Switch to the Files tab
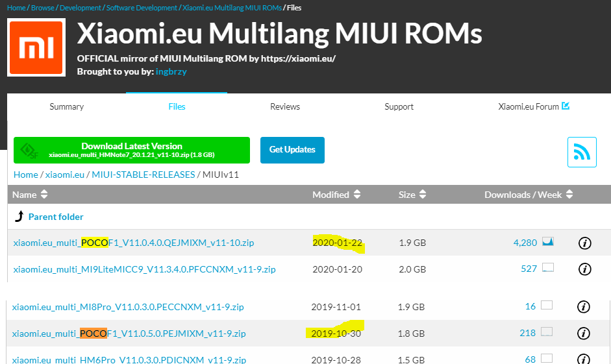The width and height of the screenshot is (611, 364). (x=177, y=106)
